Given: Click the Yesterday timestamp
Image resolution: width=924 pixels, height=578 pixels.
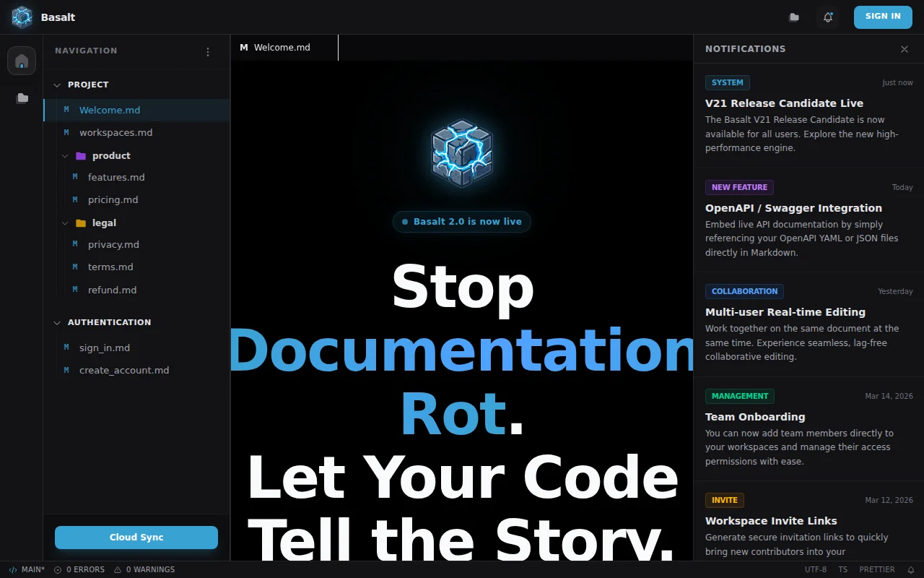Looking at the screenshot, I should tap(895, 292).
